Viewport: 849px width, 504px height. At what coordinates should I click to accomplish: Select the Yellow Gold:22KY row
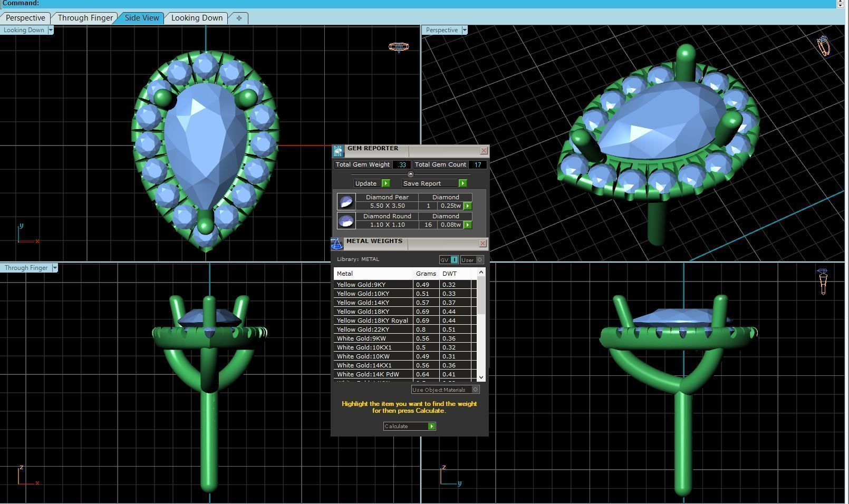pyautogui.click(x=405, y=329)
